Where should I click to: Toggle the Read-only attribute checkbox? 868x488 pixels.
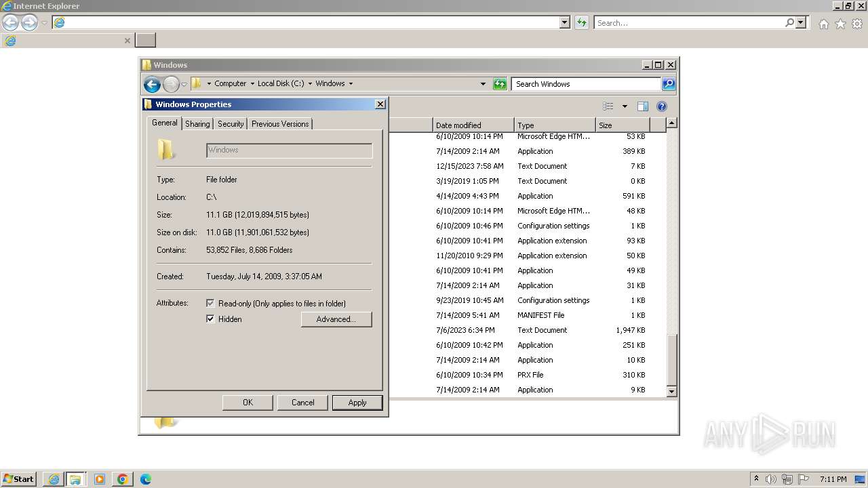[210, 304]
